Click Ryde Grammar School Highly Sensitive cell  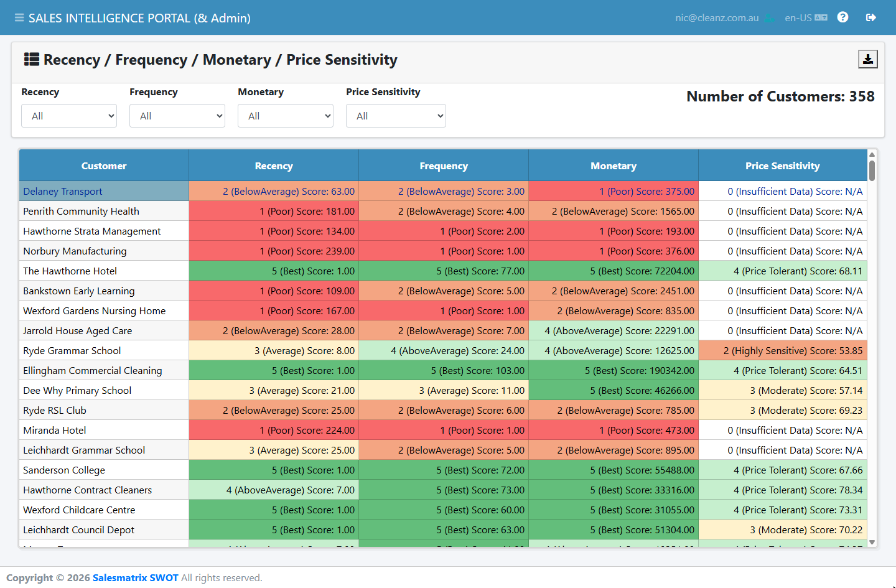coord(783,350)
